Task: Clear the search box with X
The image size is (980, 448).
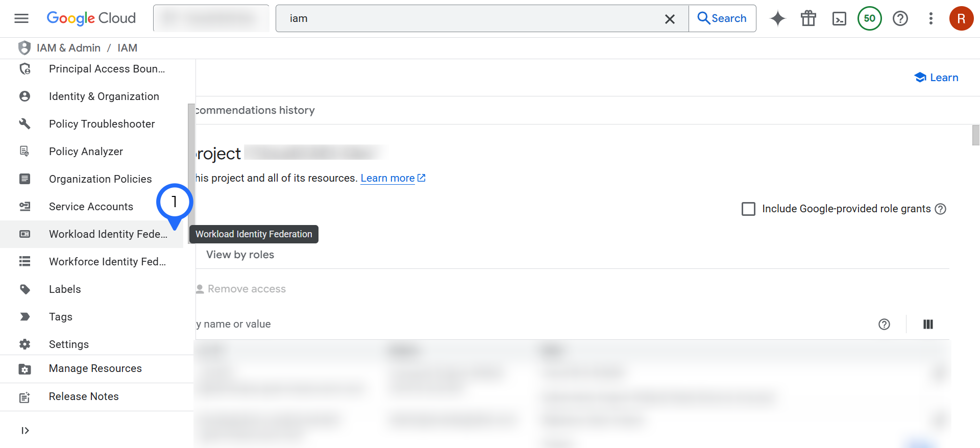Action: point(670,19)
